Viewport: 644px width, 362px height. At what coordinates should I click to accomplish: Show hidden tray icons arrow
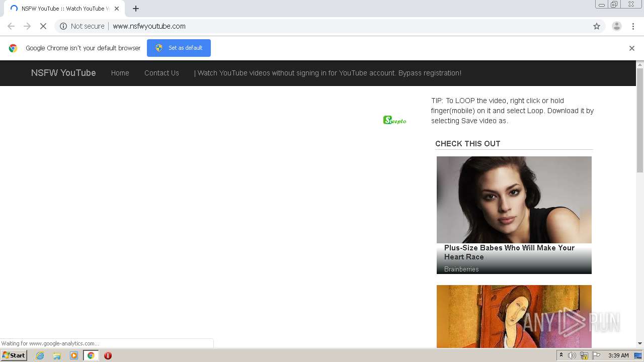(561, 355)
